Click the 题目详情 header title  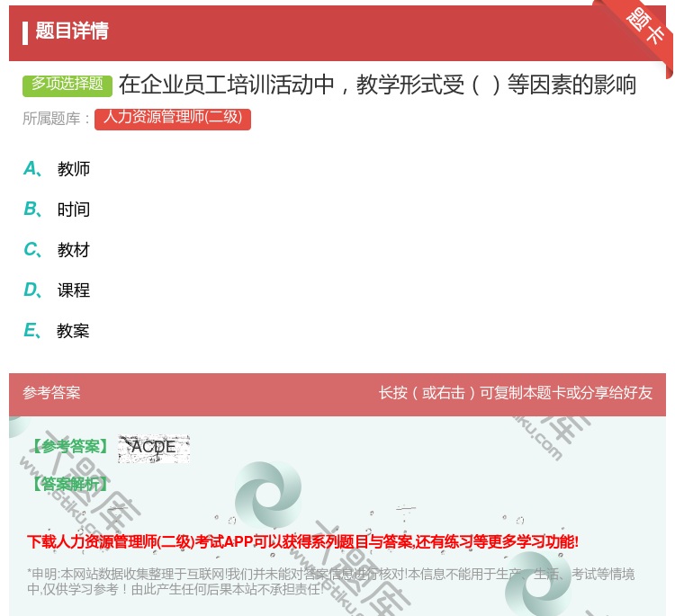coord(72,31)
